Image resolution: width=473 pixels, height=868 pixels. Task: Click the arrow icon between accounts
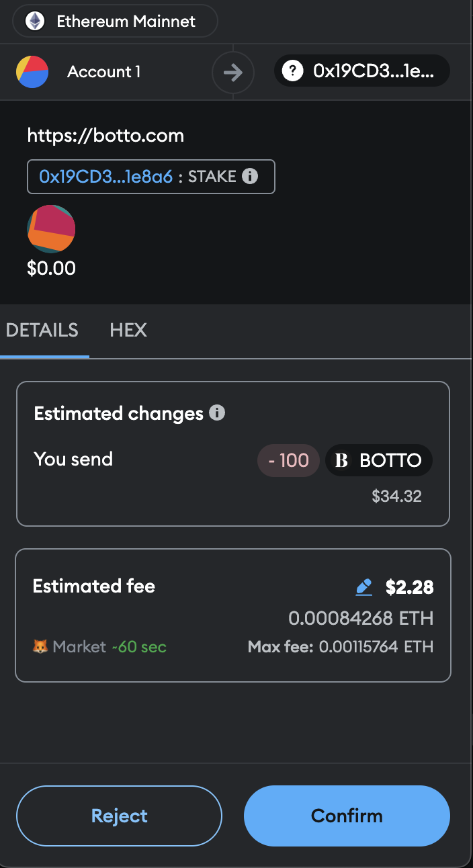(232, 72)
